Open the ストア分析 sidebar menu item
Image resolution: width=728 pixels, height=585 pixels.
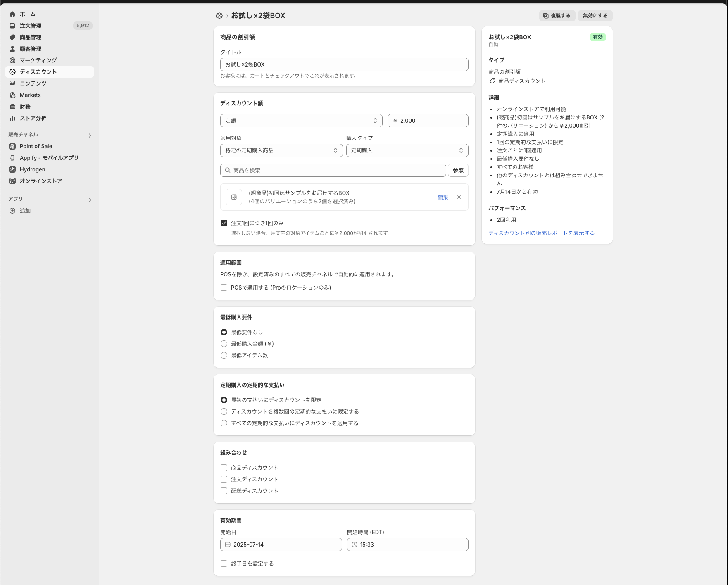[x=33, y=118]
